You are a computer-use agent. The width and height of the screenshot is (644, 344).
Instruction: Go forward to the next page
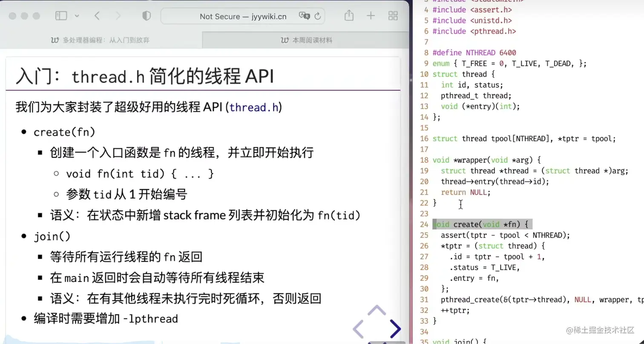pyautogui.click(x=118, y=16)
